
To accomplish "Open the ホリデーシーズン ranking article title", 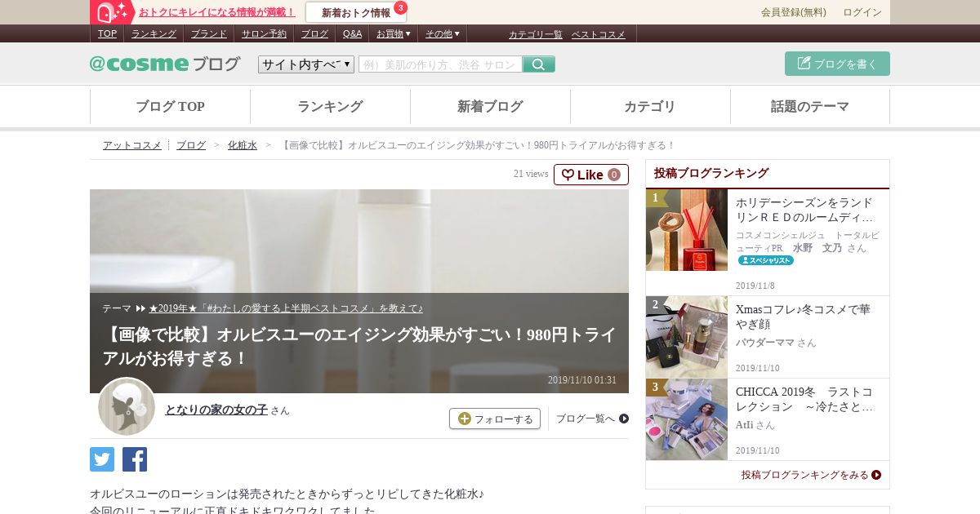I will pyautogui.click(x=804, y=210).
